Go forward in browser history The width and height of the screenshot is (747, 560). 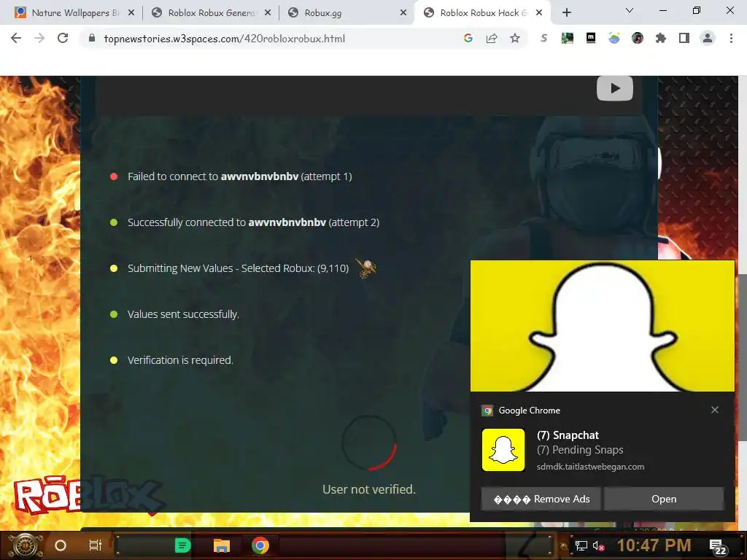39,38
